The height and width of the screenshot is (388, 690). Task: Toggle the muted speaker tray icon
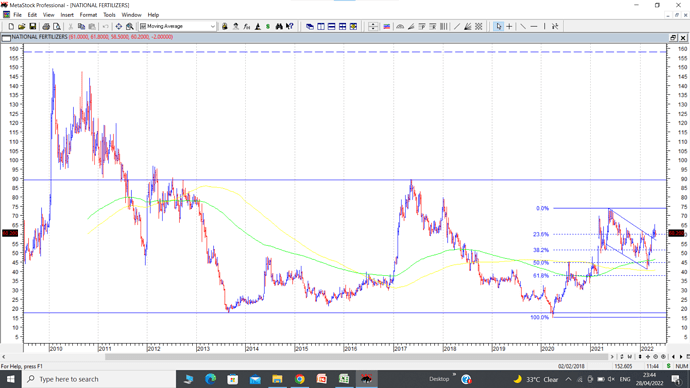[611, 379]
